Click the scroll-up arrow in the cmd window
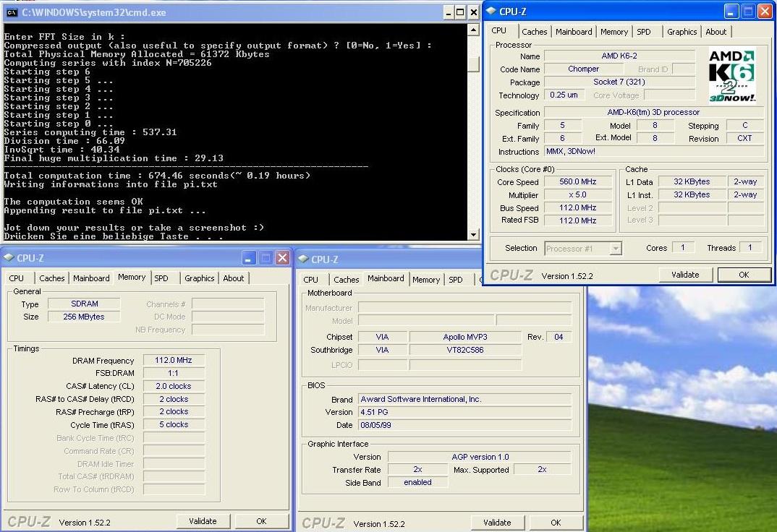This screenshot has width=777, height=532. (473, 30)
